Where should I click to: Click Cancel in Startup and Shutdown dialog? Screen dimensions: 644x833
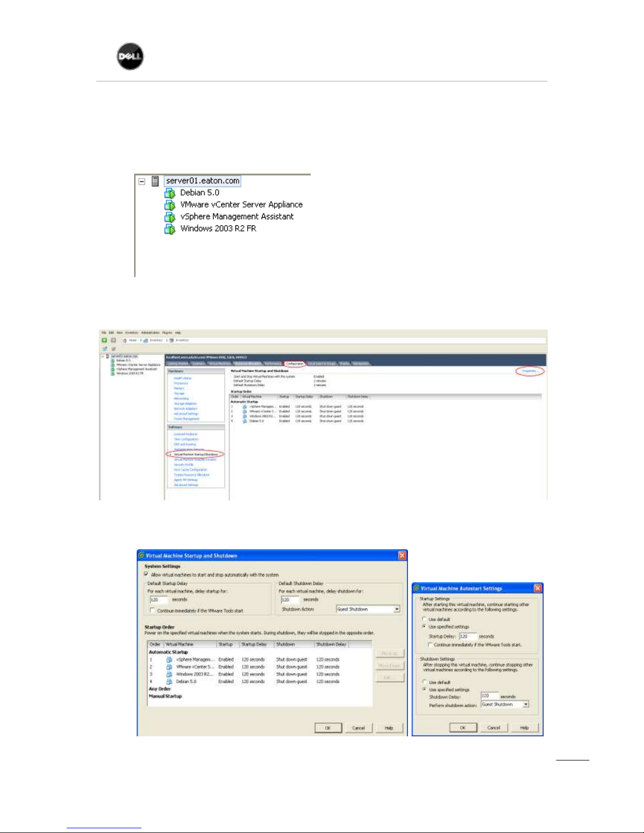click(359, 728)
